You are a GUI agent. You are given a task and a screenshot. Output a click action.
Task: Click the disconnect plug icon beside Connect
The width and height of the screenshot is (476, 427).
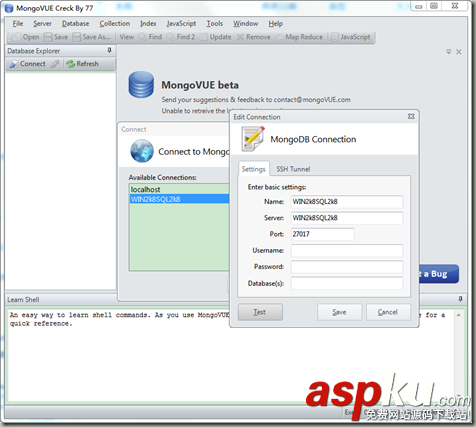pos(55,64)
